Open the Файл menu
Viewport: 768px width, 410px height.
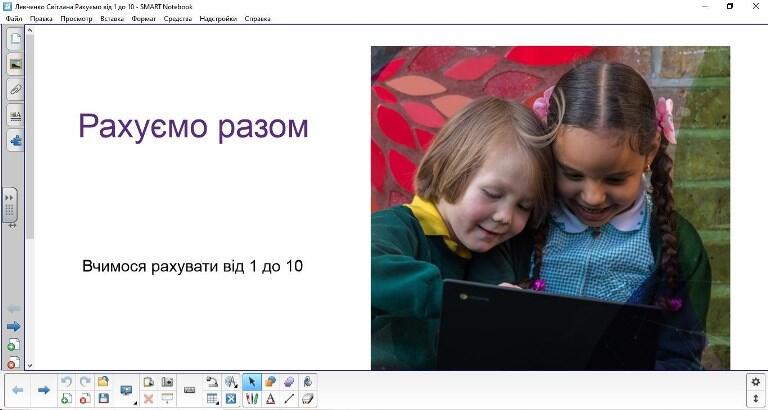coord(14,19)
